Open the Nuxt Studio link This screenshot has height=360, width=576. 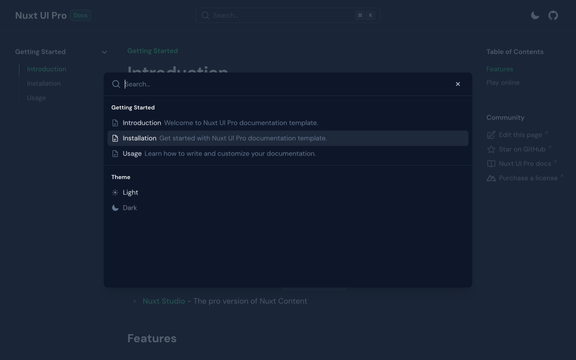pos(164,301)
